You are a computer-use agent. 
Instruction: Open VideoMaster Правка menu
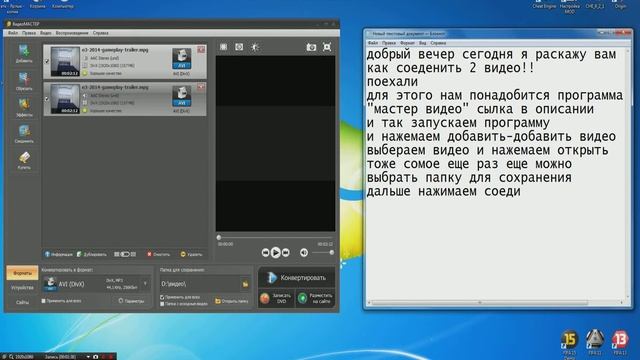click(29, 33)
